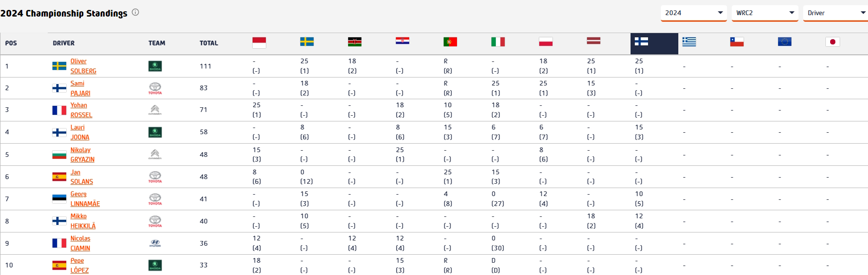Screen dimensions: 868x275
Task: Click the Toyota logo in Pajari's row
Action: (155, 88)
